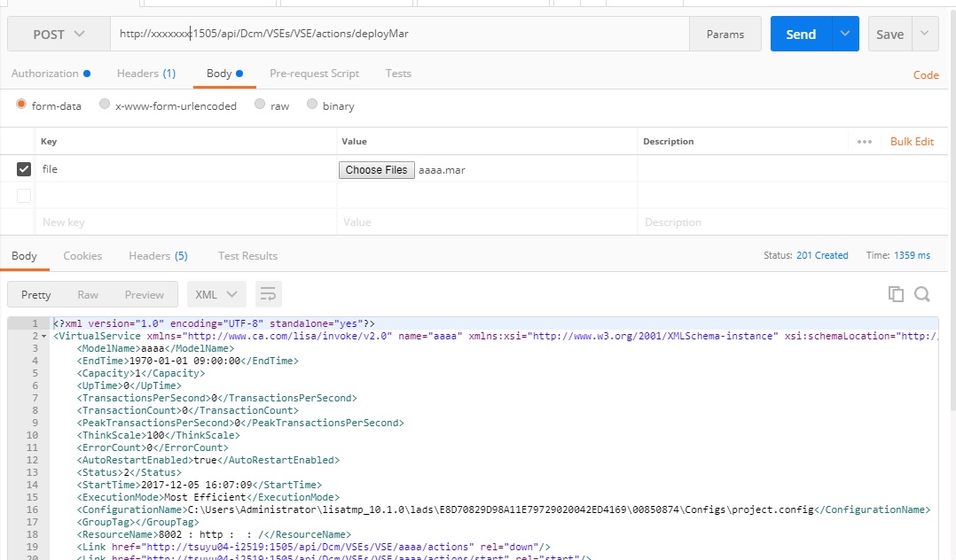
Task: Switch to the Preview response view
Action: point(144,293)
